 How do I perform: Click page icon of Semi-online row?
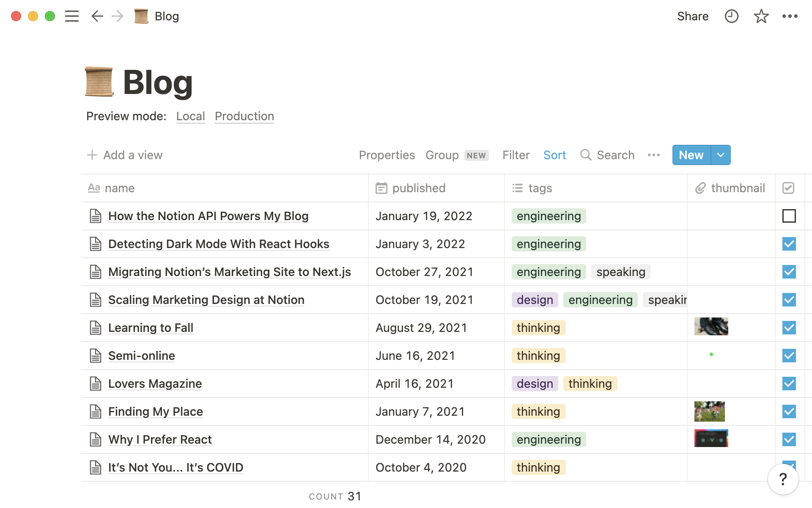[96, 356]
